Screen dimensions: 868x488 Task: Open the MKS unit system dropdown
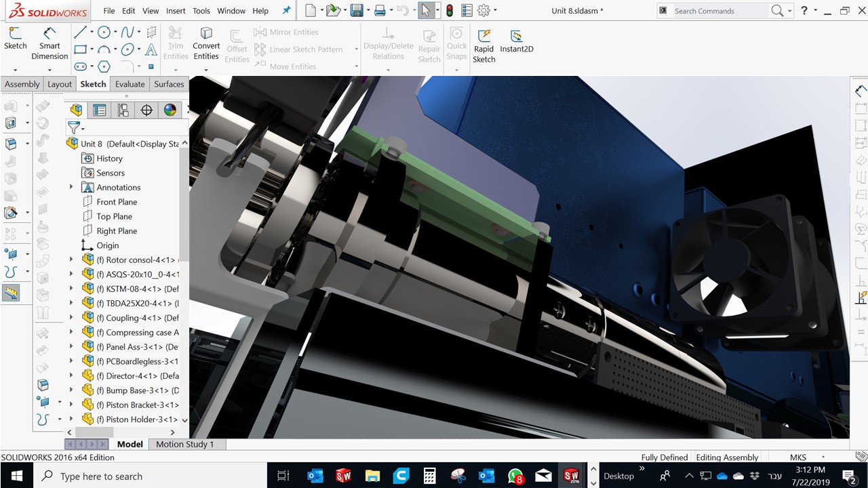click(x=823, y=457)
